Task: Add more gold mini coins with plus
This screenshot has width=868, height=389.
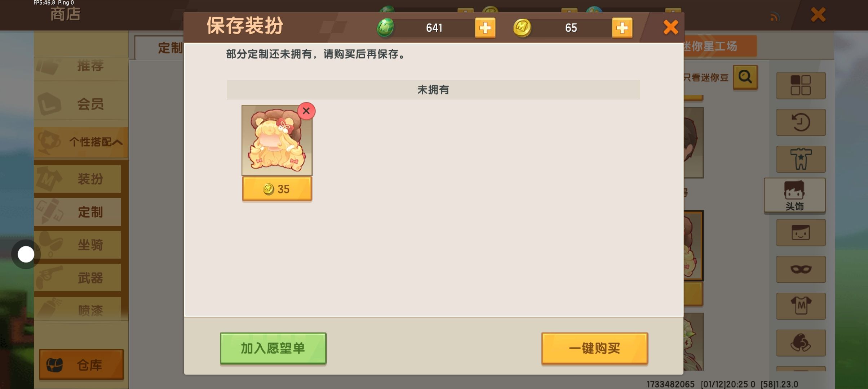Action: click(x=622, y=28)
